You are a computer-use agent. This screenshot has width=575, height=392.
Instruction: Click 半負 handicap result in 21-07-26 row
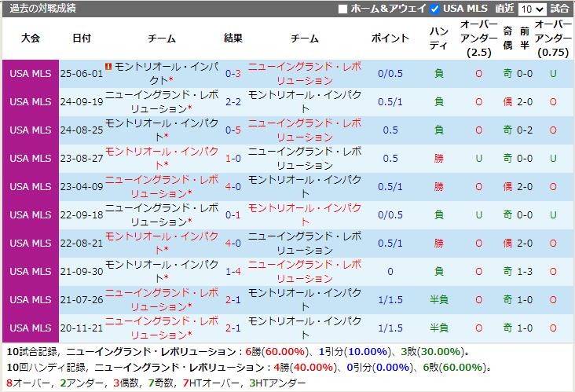click(439, 299)
